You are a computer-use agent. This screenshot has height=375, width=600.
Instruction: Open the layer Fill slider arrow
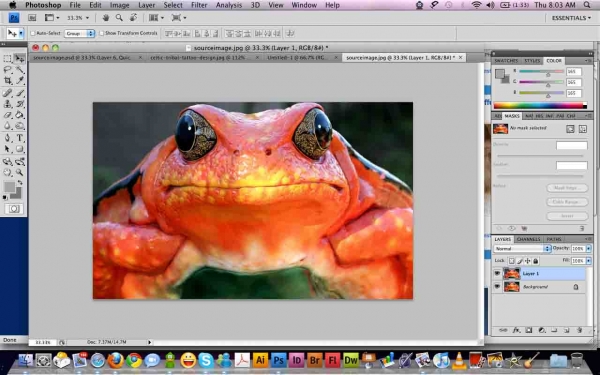tap(589, 261)
